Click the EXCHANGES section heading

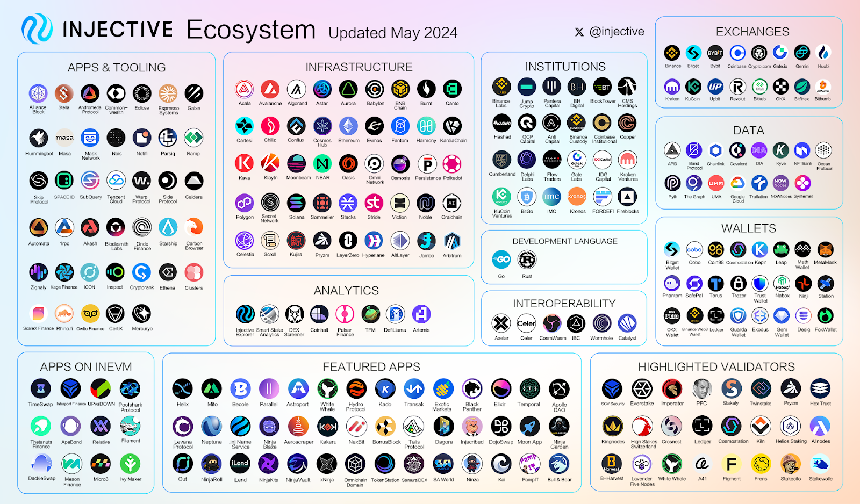point(752,32)
